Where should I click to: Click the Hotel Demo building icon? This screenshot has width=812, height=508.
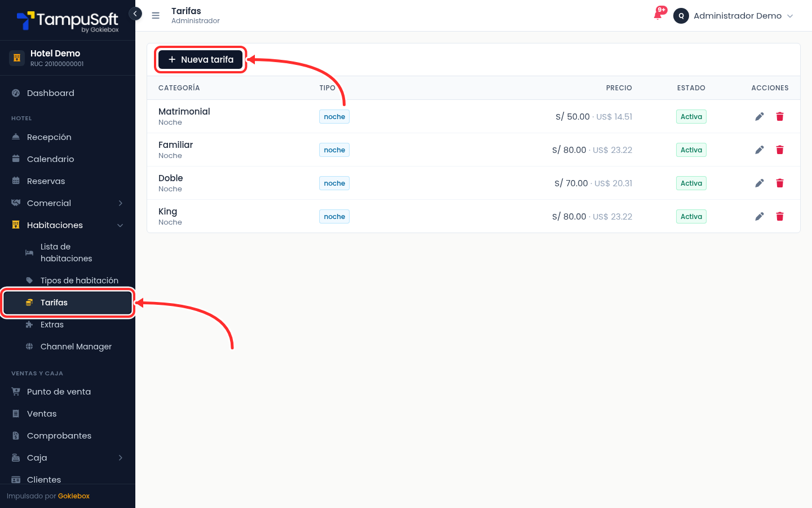point(17,58)
